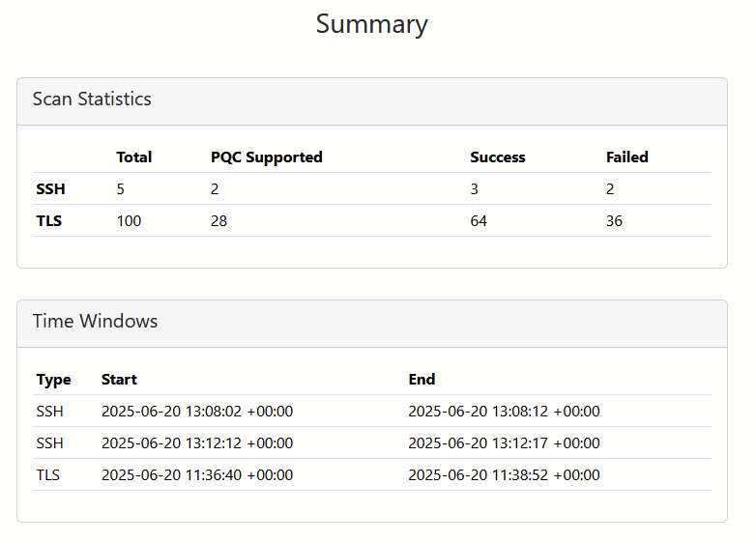The width and height of the screenshot is (756, 542).
Task: Click the Start column header
Action: pos(119,380)
